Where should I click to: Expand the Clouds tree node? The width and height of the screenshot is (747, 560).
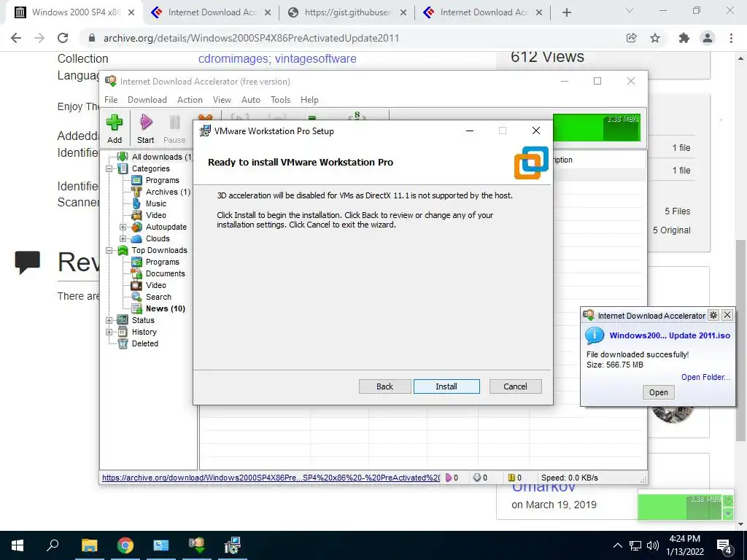123,238
